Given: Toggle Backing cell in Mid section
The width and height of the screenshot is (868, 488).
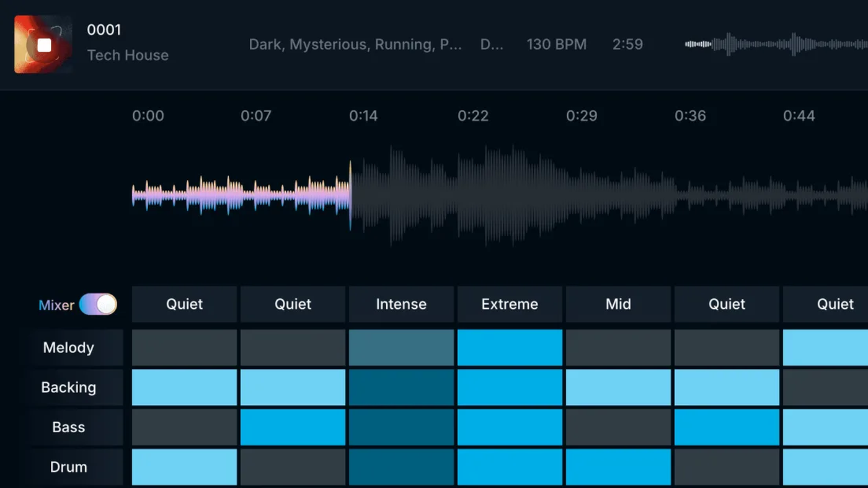Looking at the screenshot, I should [x=618, y=388].
